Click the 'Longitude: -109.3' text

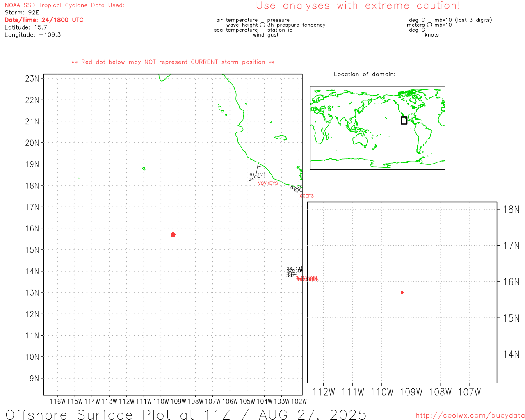point(33,35)
